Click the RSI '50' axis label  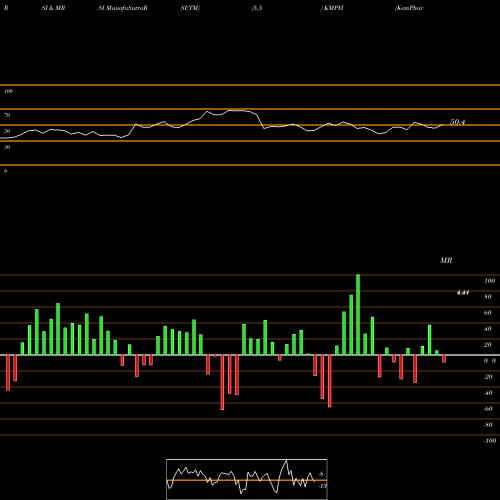(x=7, y=131)
